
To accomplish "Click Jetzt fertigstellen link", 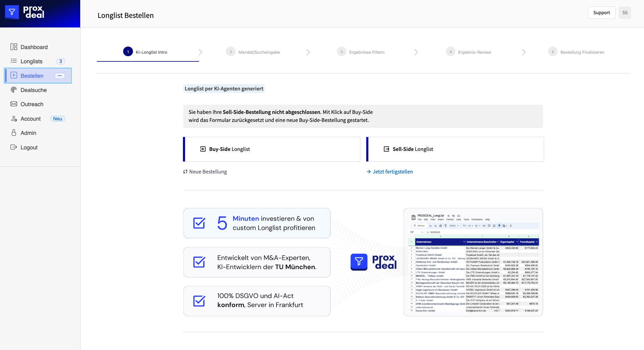I will [x=393, y=172].
